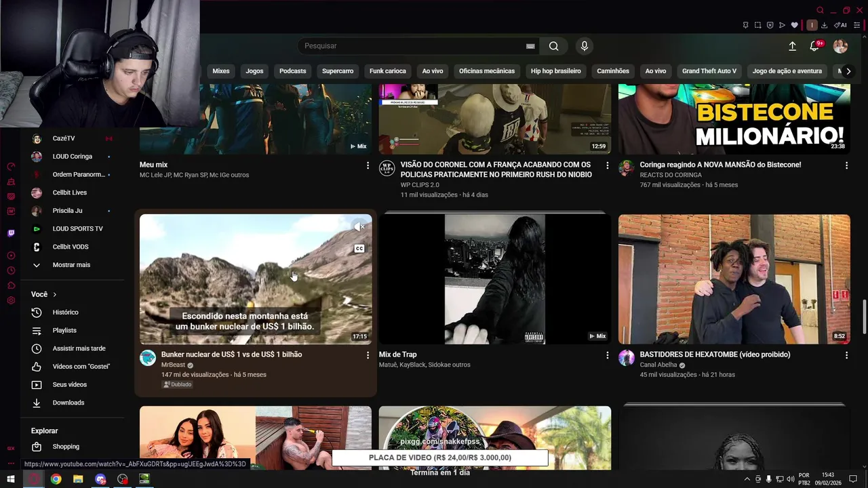Viewport: 868px width, 488px height.
Task: Open the Windows notification center
Action: pyautogui.click(x=853, y=479)
